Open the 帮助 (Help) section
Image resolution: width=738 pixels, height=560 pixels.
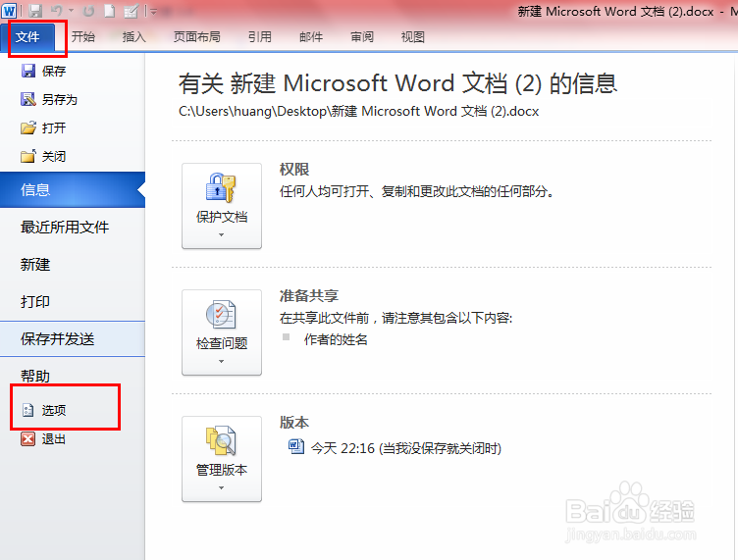click(x=35, y=376)
